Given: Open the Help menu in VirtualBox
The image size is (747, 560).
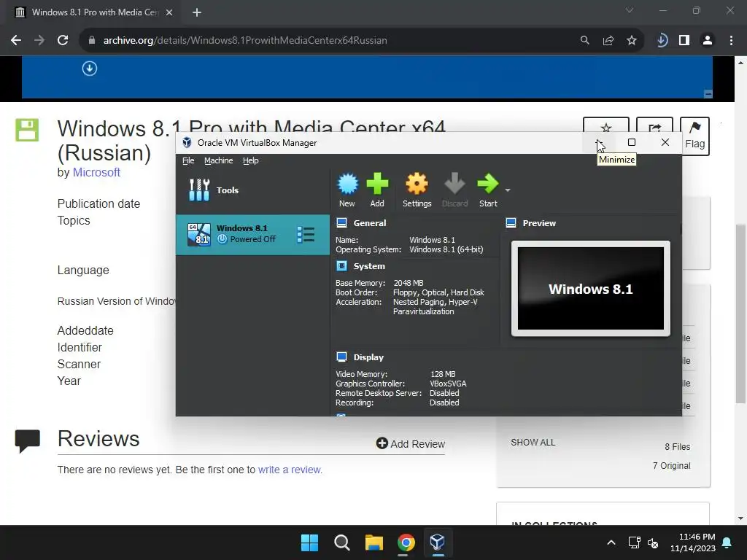Looking at the screenshot, I should [251, 160].
